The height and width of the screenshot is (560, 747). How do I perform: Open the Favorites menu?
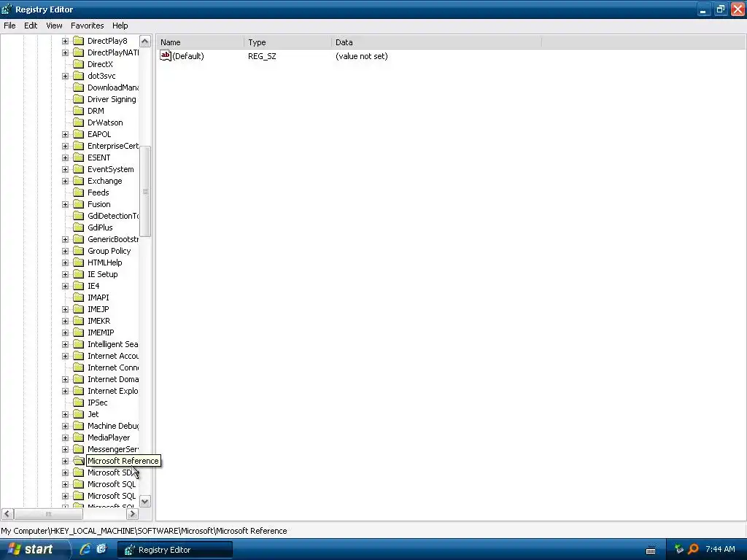click(x=88, y=26)
